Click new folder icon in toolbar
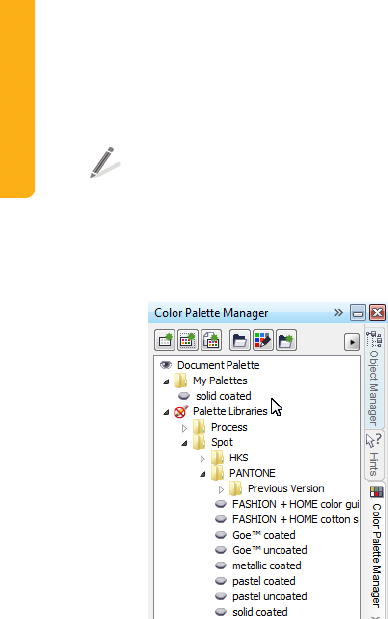Image resolution: width=388 pixels, height=619 pixels. 286,340
